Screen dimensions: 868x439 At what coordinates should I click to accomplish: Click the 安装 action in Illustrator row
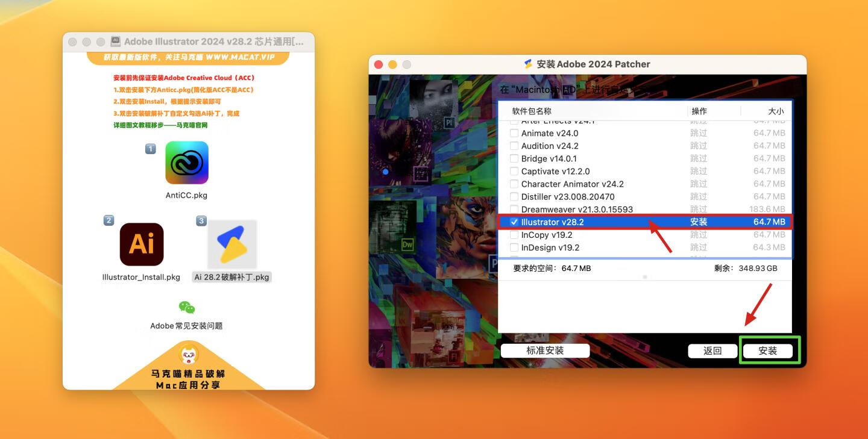699,222
